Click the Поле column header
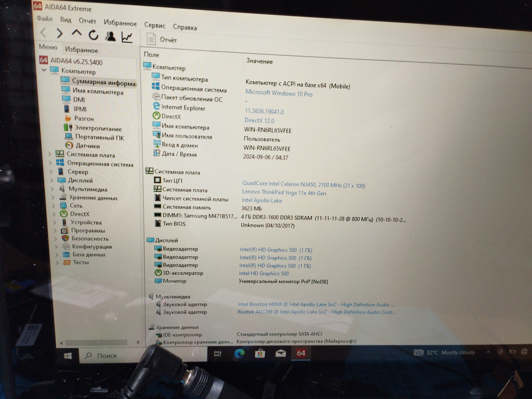 point(152,55)
